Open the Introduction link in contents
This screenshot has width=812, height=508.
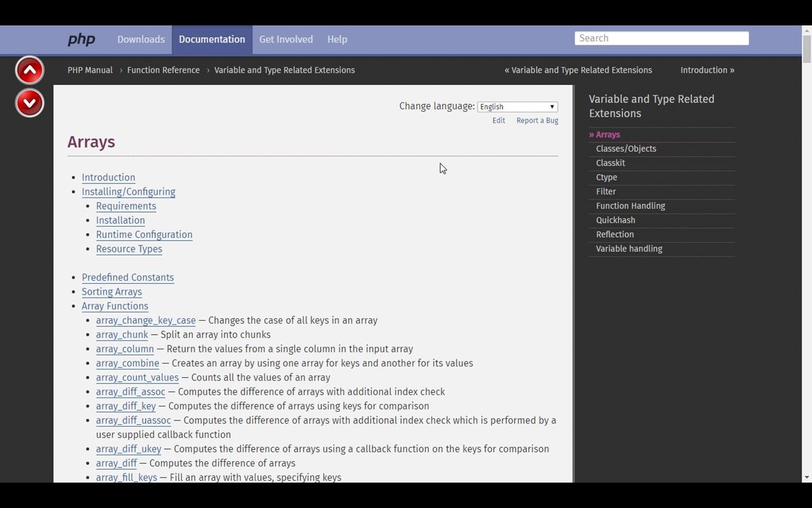pyautogui.click(x=108, y=177)
